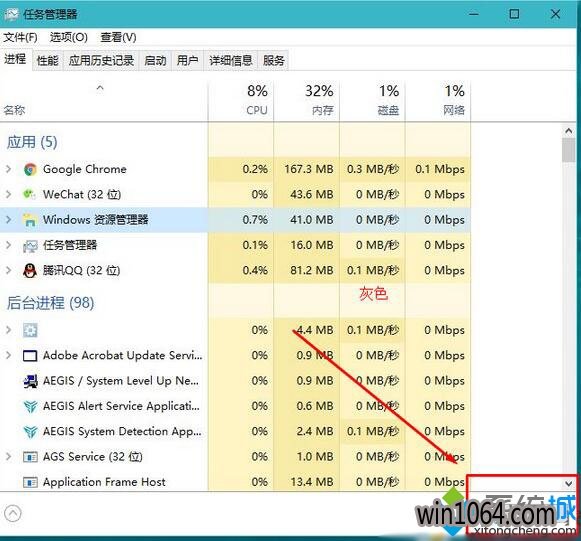Click the fewer details circle arrow
This screenshot has height=541, width=581.
pyautogui.click(x=13, y=514)
